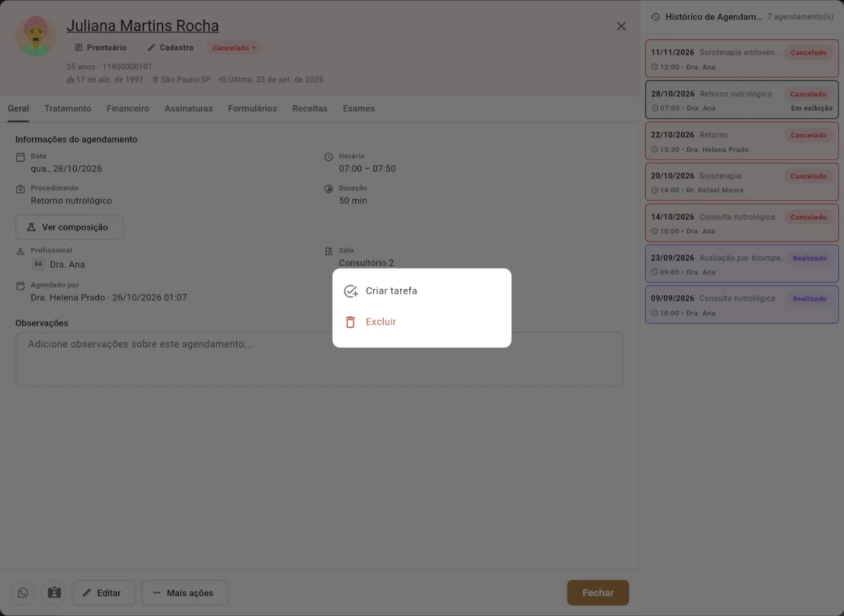Click the room icon beside Sala

[x=329, y=251]
